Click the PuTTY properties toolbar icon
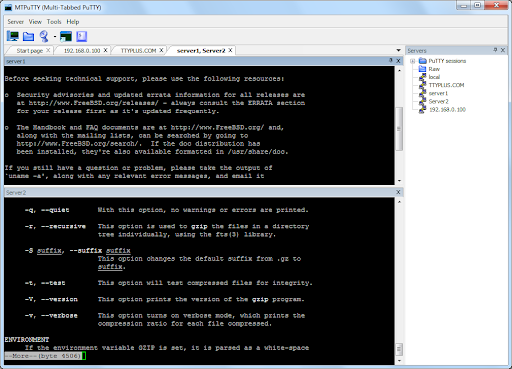 44,36
